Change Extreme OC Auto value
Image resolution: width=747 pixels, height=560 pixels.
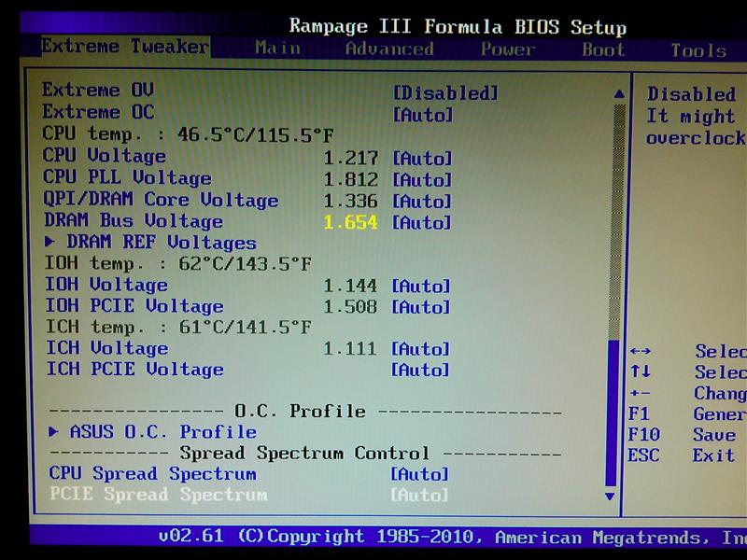422,115
